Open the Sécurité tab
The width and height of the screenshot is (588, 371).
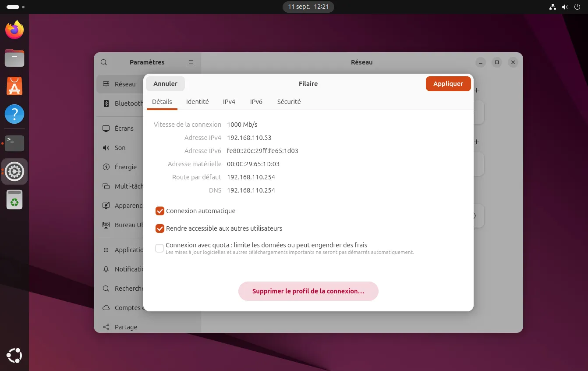[x=289, y=102]
